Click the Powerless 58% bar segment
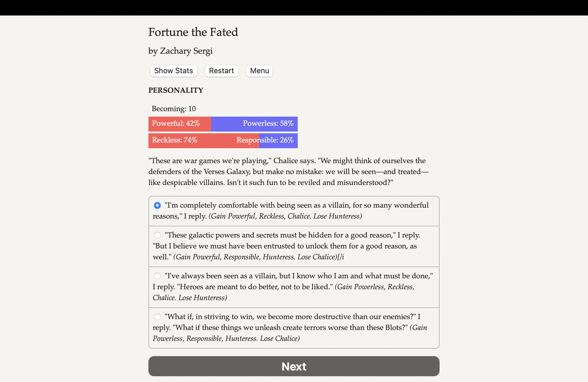Screen dimensions: 588x382 254,124
